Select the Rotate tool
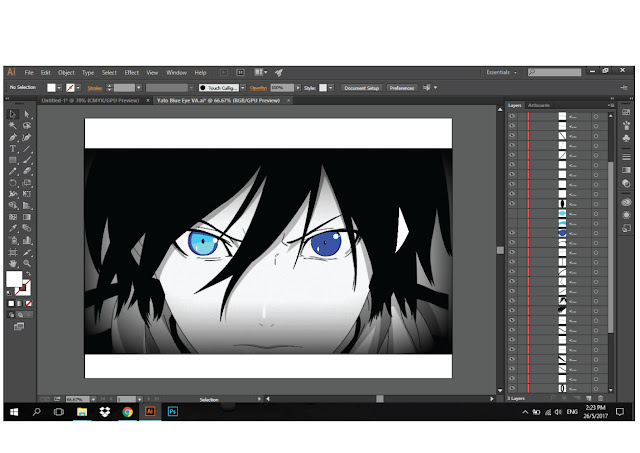 (x=13, y=183)
